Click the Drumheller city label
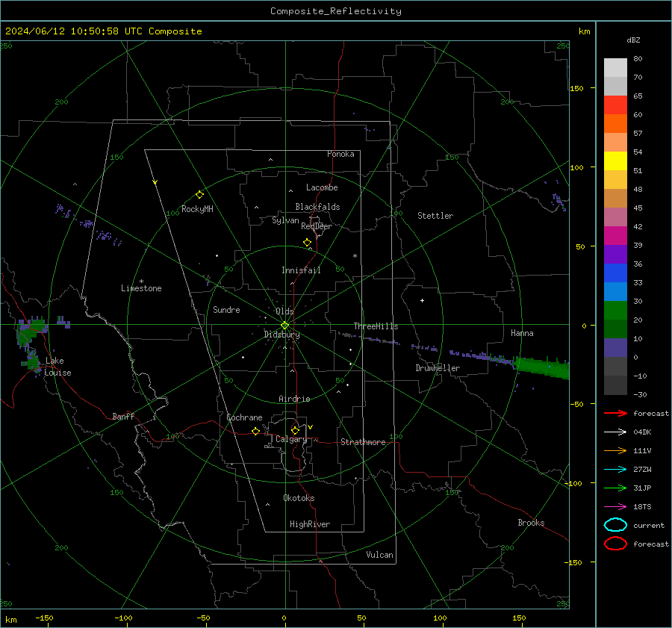The height and width of the screenshot is (628, 672). click(438, 368)
